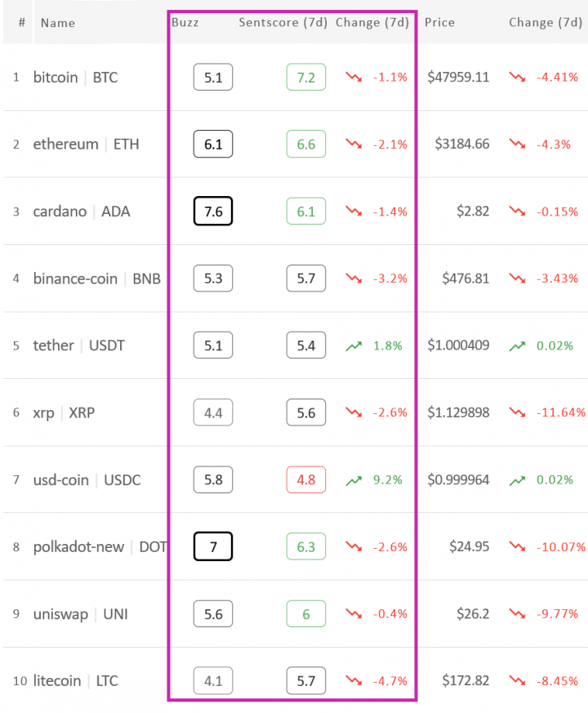588x713 pixels.
Task: Click bitcoin's green 7.2 Sentscore box
Action: coord(306,78)
